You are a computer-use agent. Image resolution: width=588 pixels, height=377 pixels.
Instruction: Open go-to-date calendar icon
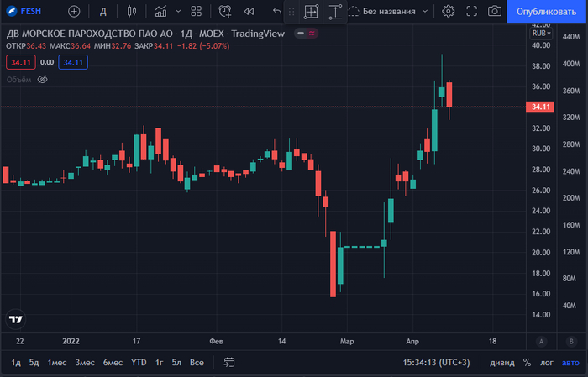point(229,363)
